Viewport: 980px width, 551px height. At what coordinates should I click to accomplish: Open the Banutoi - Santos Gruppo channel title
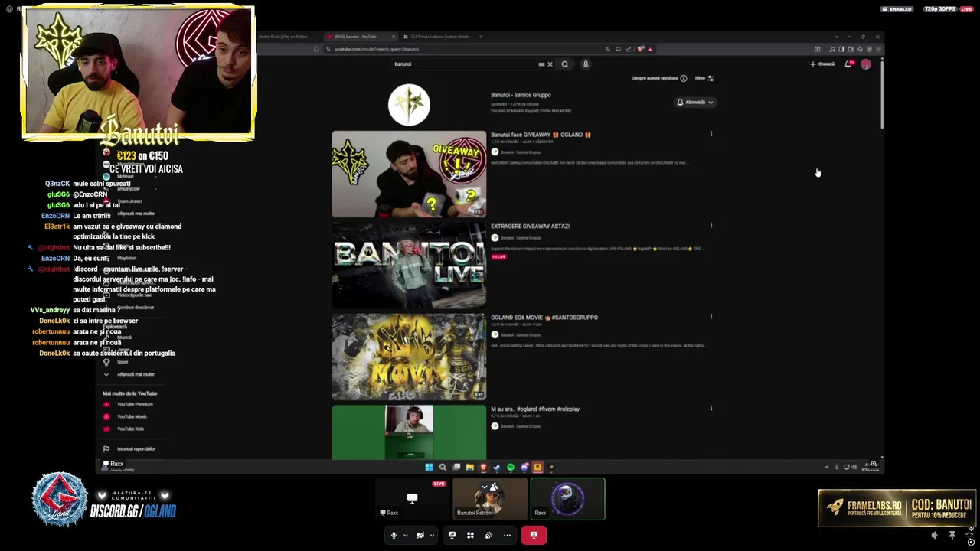[521, 95]
